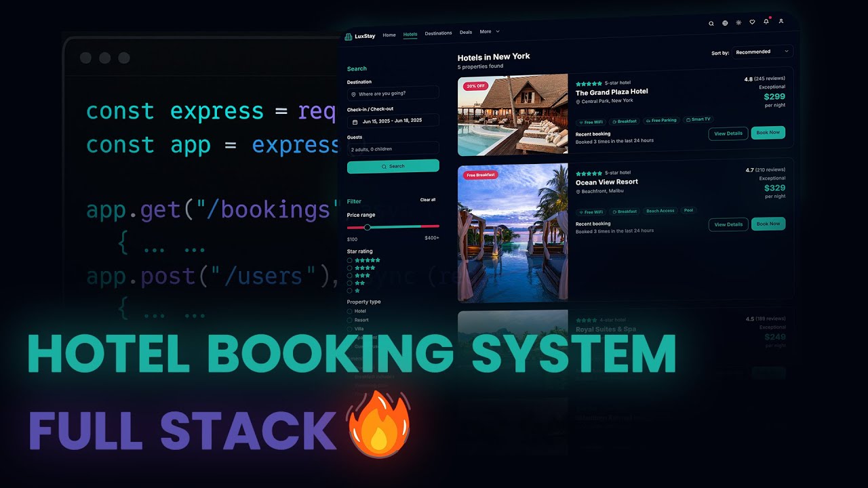Click the five-star rating of Ocean View Resort
868x488 pixels.
[589, 174]
